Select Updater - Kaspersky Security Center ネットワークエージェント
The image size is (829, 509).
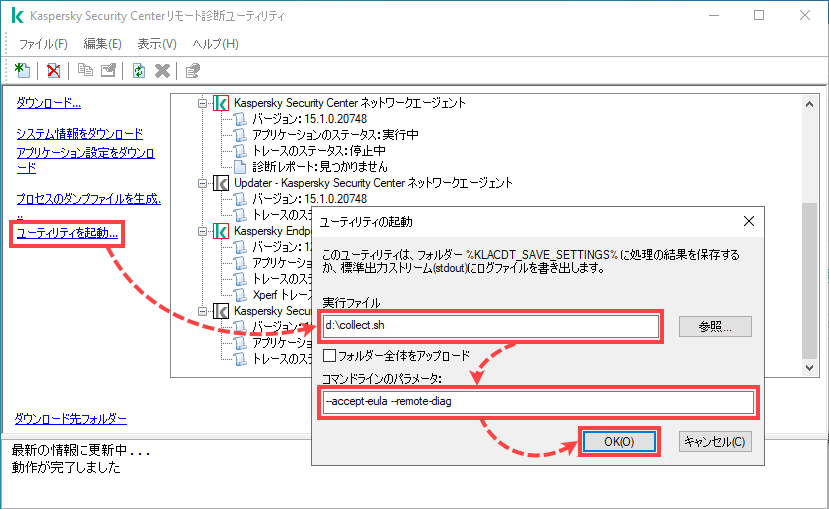[373, 183]
